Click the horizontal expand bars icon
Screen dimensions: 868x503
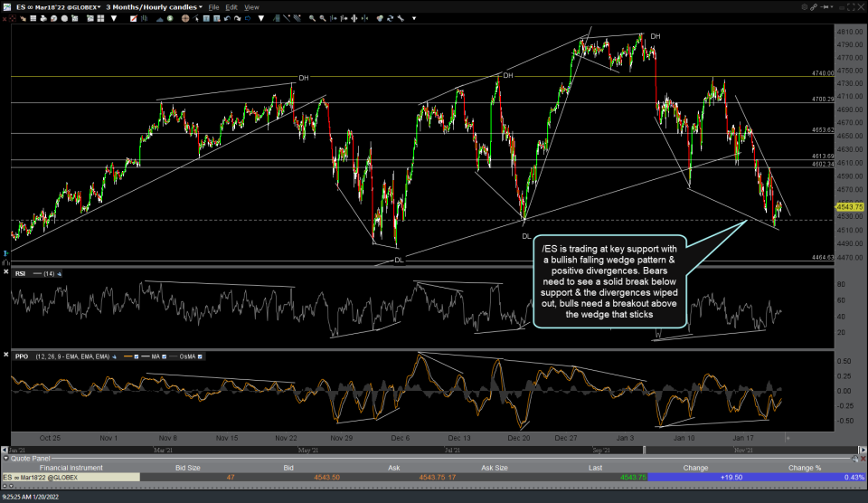pyautogui.click(x=354, y=18)
